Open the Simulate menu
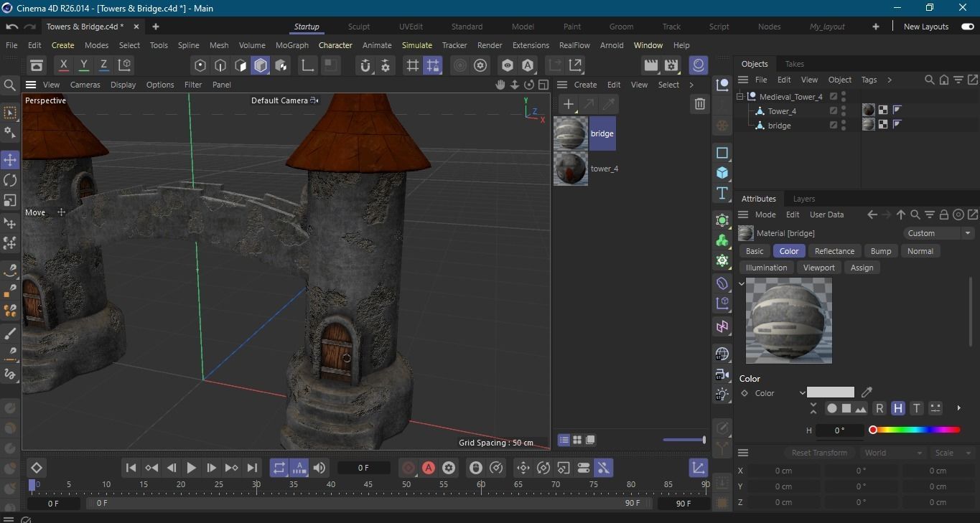This screenshot has width=980, height=523. tap(416, 45)
